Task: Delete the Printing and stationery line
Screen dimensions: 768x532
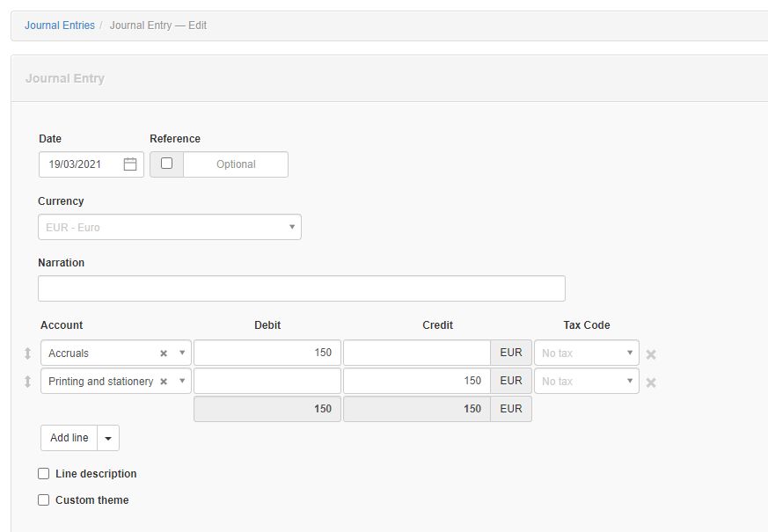Action: 651,383
